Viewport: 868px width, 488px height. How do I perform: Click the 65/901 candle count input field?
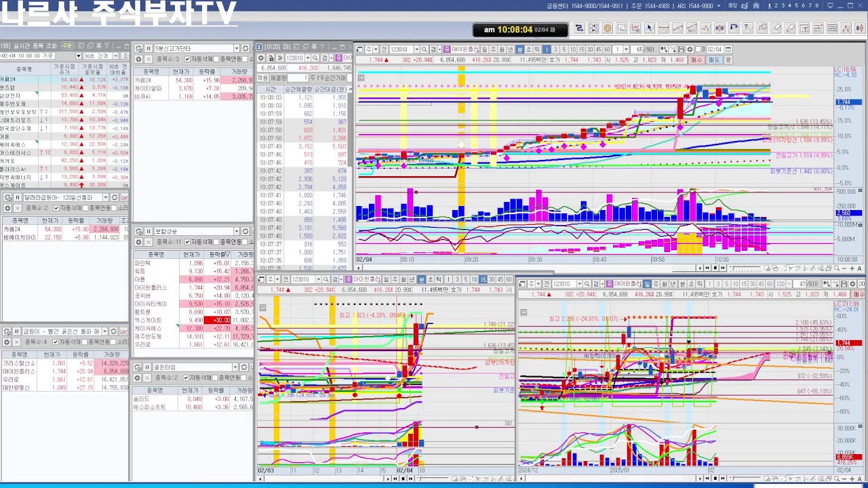coord(637,49)
